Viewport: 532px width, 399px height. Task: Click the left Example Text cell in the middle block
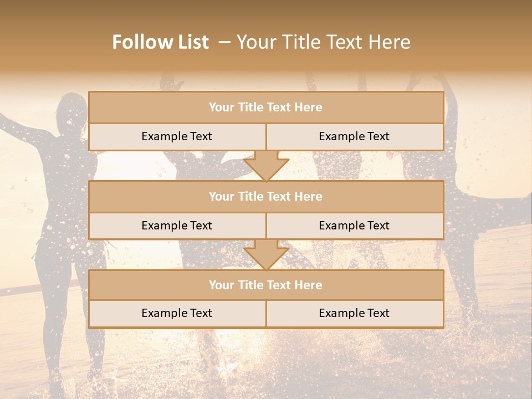tap(177, 226)
